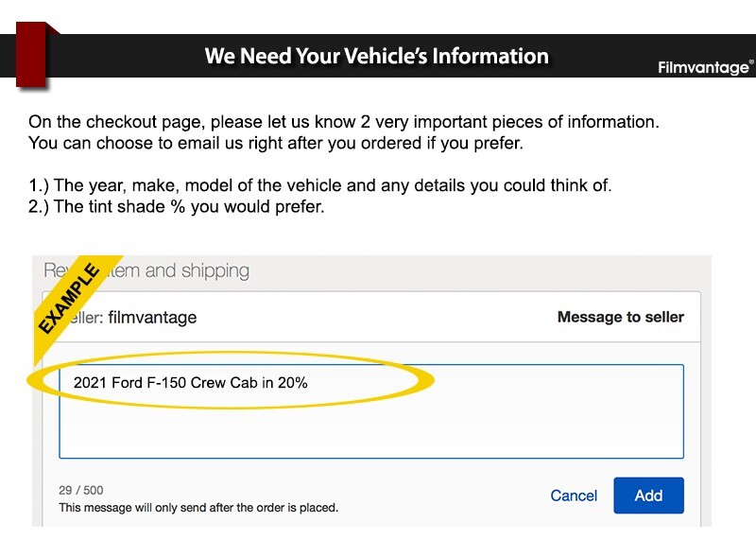
Task: Click inside the message text area
Action: click(x=371, y=411)
